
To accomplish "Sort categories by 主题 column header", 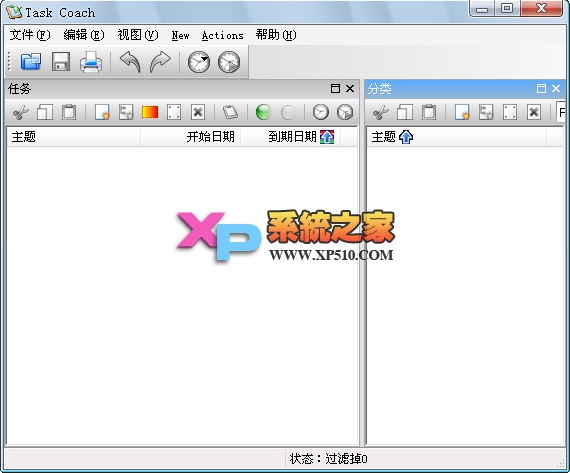I will [x=457, y=137].
